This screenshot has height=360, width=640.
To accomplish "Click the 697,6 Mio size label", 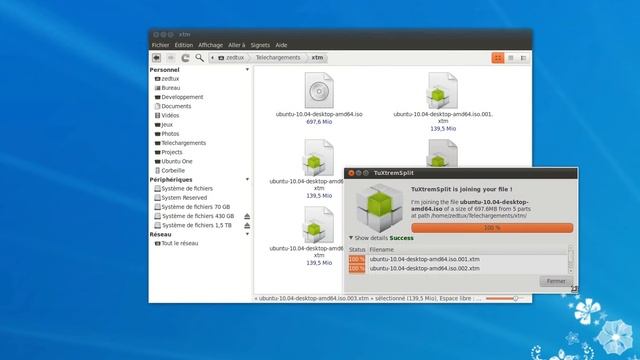I will point(319,122).
